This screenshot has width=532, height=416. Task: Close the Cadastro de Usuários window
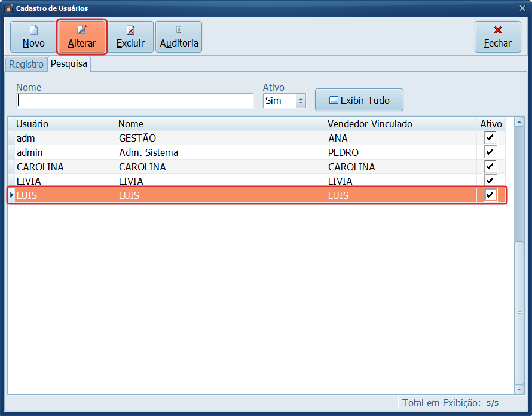pos(522,8)
